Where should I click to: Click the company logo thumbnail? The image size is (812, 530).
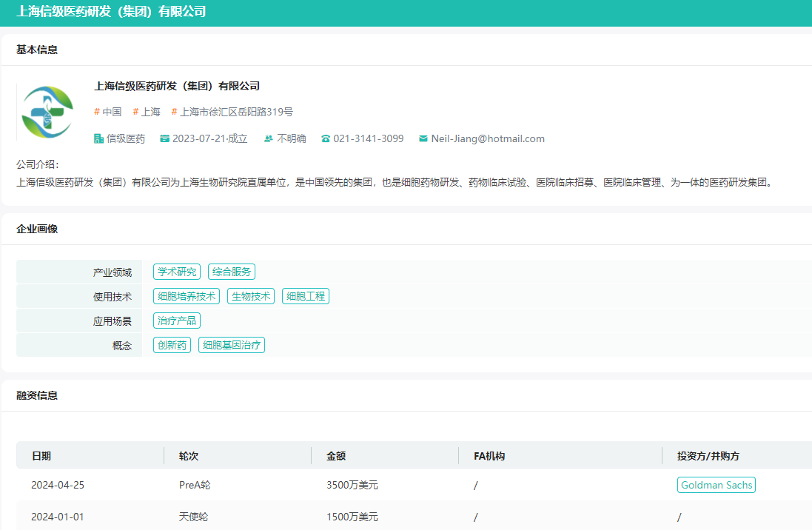coord(47,112)
